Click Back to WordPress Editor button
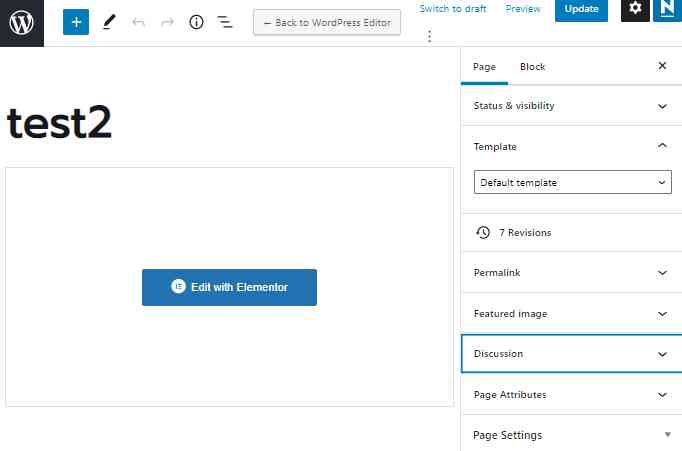The width and height of the screenshot is (682, 451). (x=328, y=23)
